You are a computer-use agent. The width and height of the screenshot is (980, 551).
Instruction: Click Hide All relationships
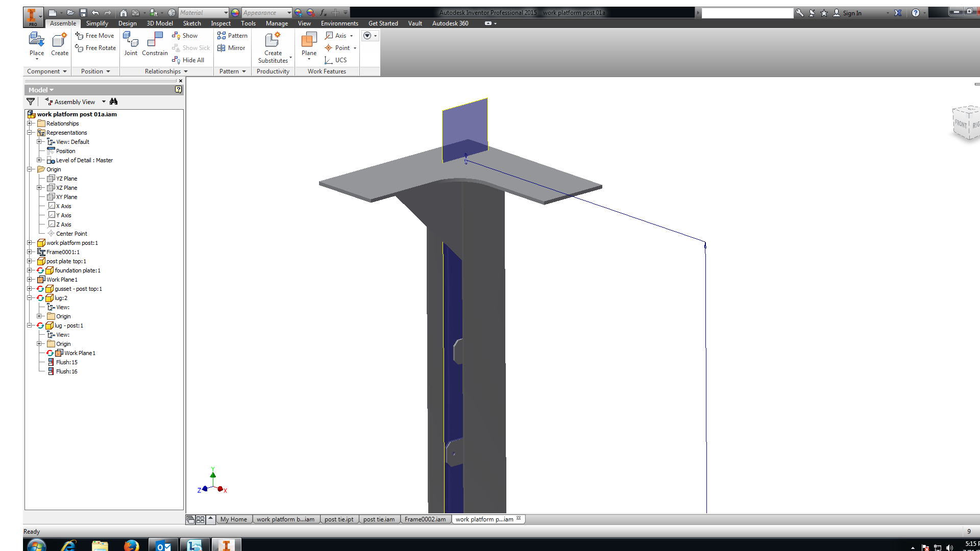(x=188, y=60)
